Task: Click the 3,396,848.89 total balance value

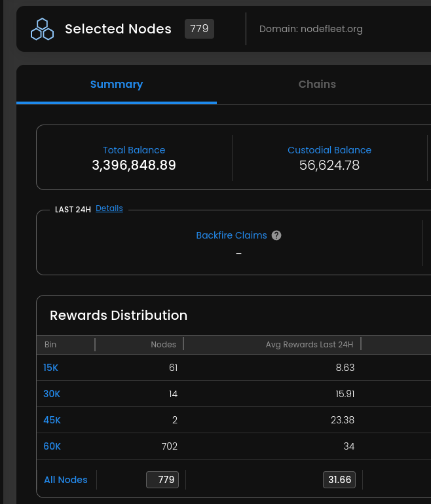Action: [134, 165]
